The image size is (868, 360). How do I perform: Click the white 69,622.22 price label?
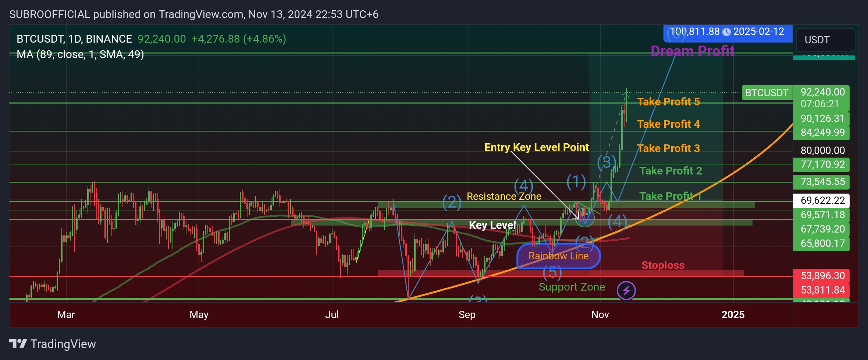[x=822, y=201]
